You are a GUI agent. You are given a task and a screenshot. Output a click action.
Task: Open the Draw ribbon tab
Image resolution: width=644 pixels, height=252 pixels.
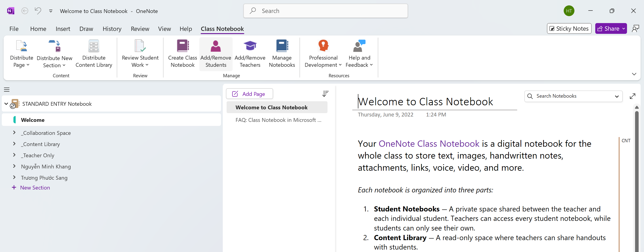pyautogui.click(x=86, y=29)
